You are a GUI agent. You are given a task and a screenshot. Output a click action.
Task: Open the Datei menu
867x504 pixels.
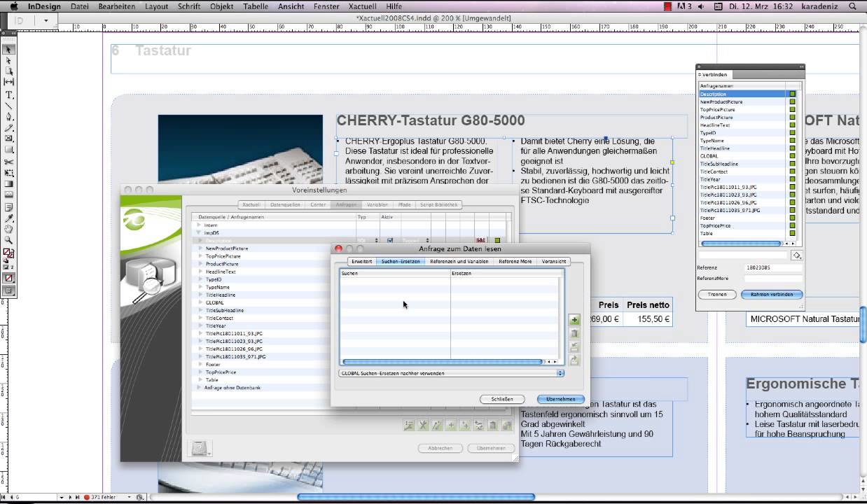click(x=80, y=6)
